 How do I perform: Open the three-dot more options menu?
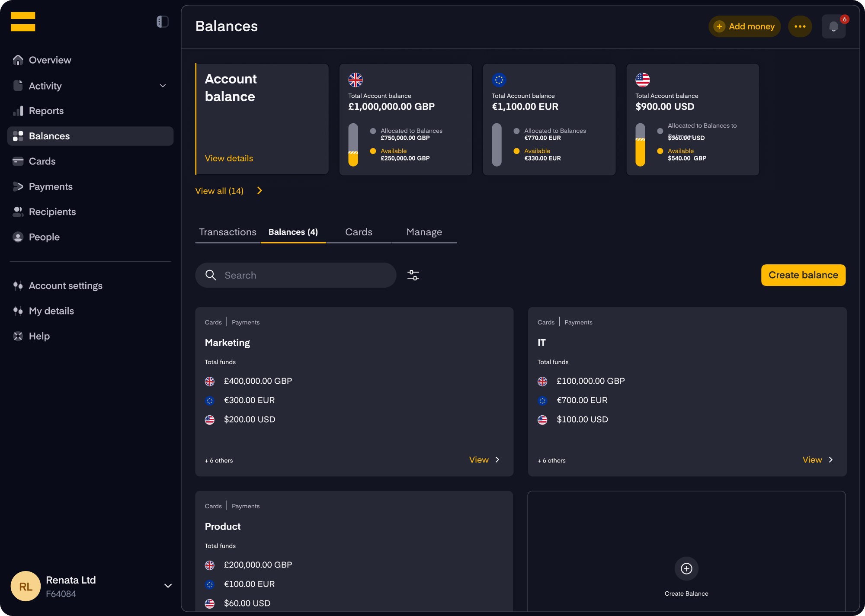(800, 26)
